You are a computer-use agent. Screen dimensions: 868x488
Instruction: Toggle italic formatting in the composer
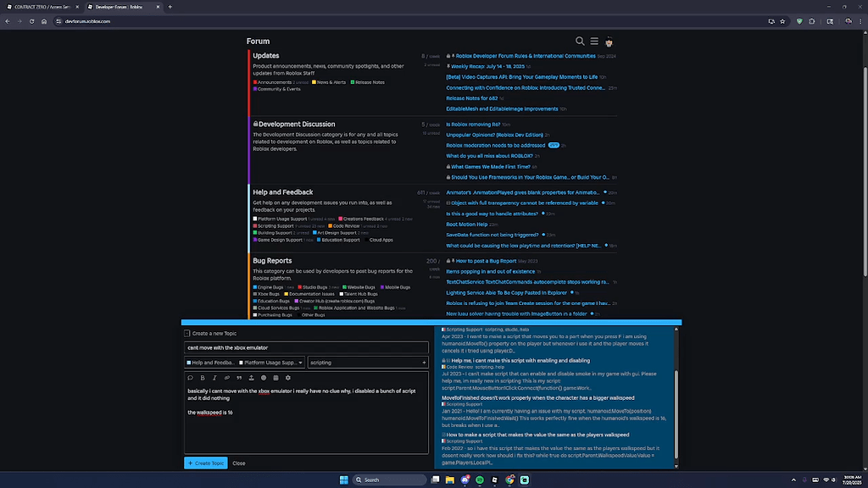(x=214, y=378)
